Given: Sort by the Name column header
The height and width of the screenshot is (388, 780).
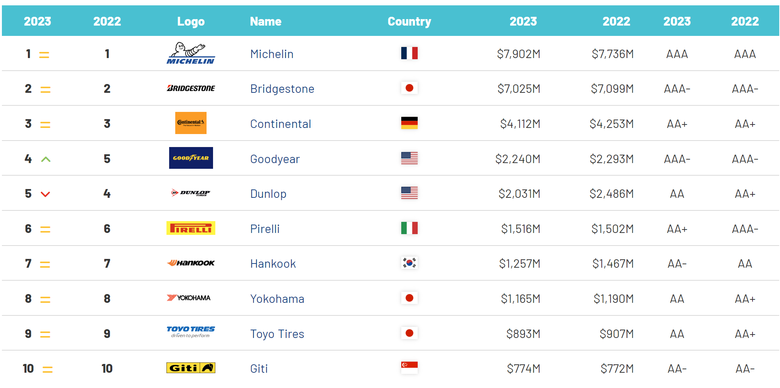Looking at the screenshot, I should (266, 21).
